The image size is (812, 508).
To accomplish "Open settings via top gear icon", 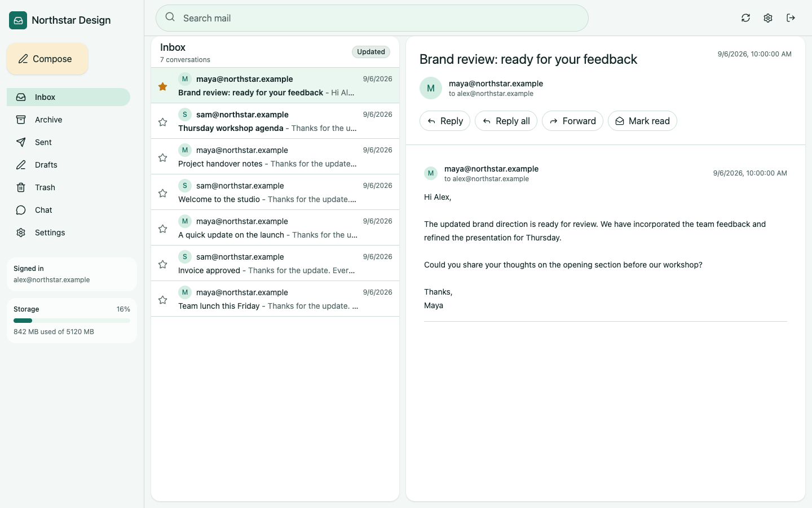I will [768, 18].
